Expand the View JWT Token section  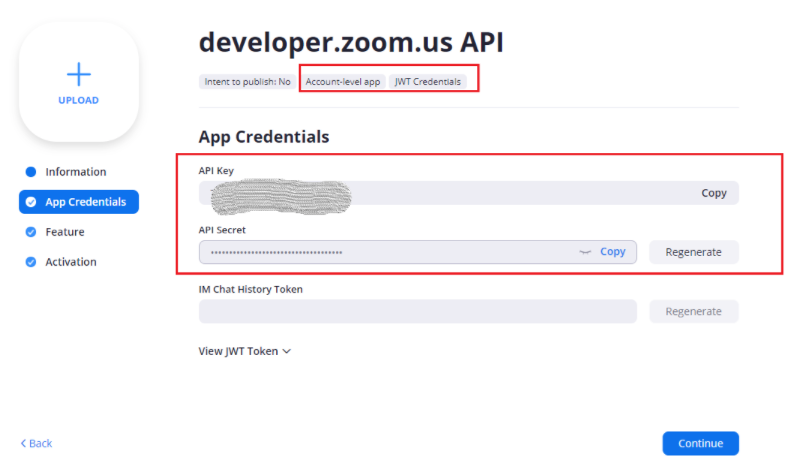point(245,351)
